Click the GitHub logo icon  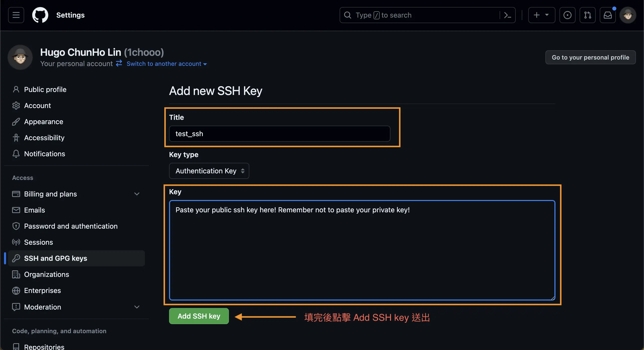click(x=40, y=15)
